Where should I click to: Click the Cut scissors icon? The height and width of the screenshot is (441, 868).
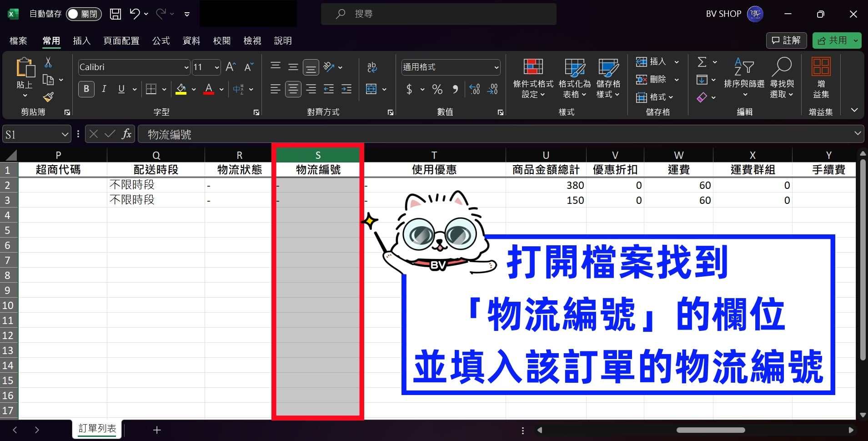click(x=48, y=62)
